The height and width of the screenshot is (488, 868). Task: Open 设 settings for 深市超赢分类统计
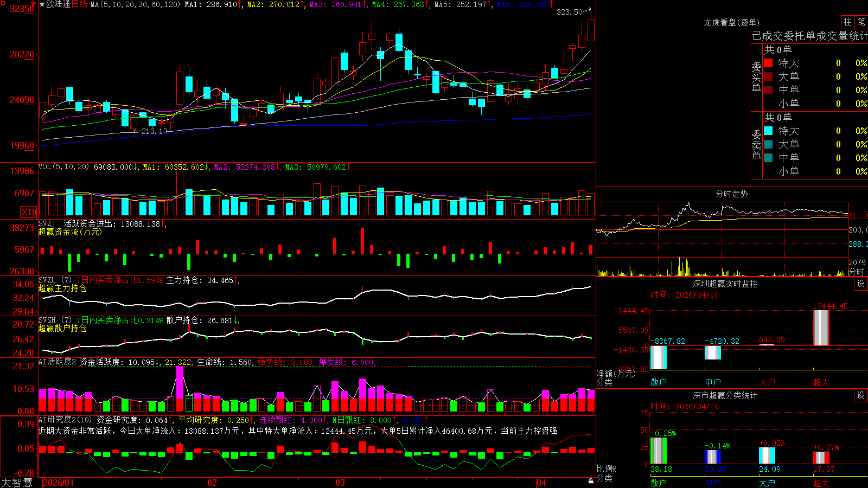pyautogui.click(x=861, y=395)
